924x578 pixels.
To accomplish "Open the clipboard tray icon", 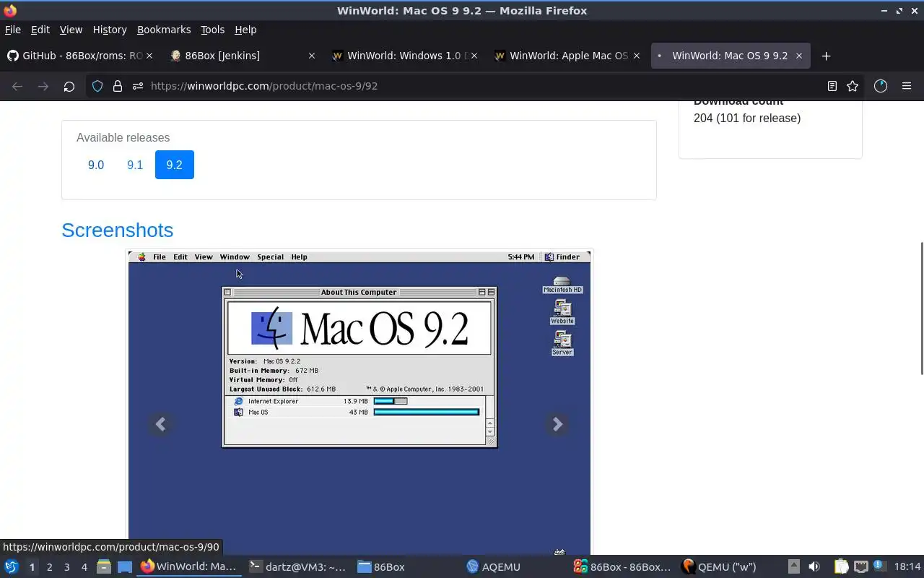I will (842, 567).
